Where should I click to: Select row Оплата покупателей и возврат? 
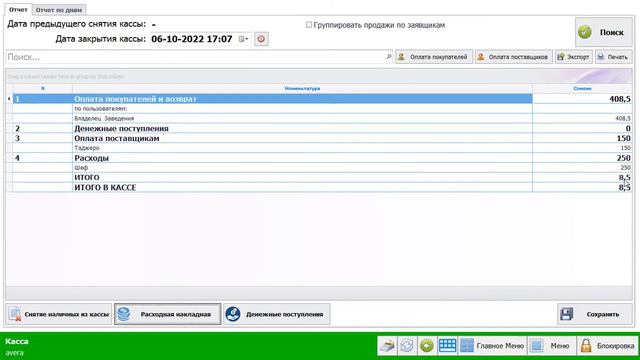(x=319, y=99)
